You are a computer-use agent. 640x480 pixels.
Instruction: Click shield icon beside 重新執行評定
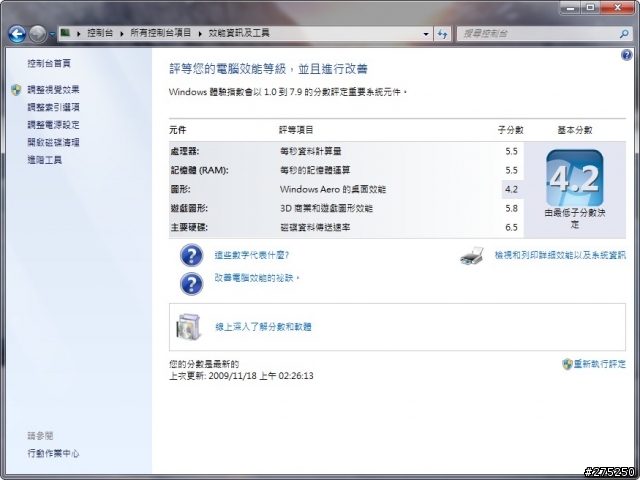567,364
